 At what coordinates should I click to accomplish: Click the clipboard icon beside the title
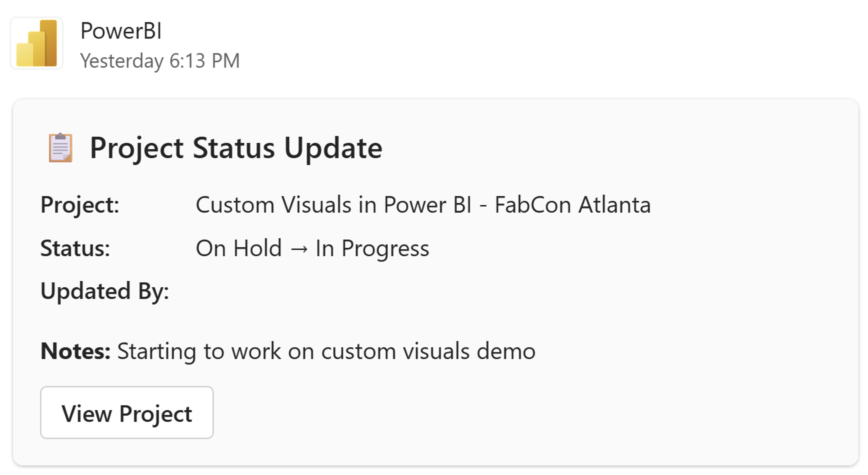coord(60,148)
